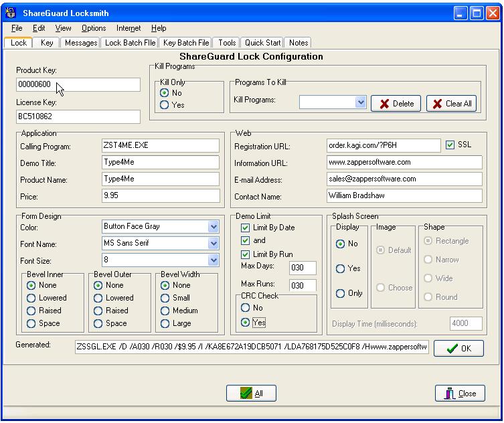Expand the Font Name dropdown
The width and height of the screenshot is (504, 423).
214,244
